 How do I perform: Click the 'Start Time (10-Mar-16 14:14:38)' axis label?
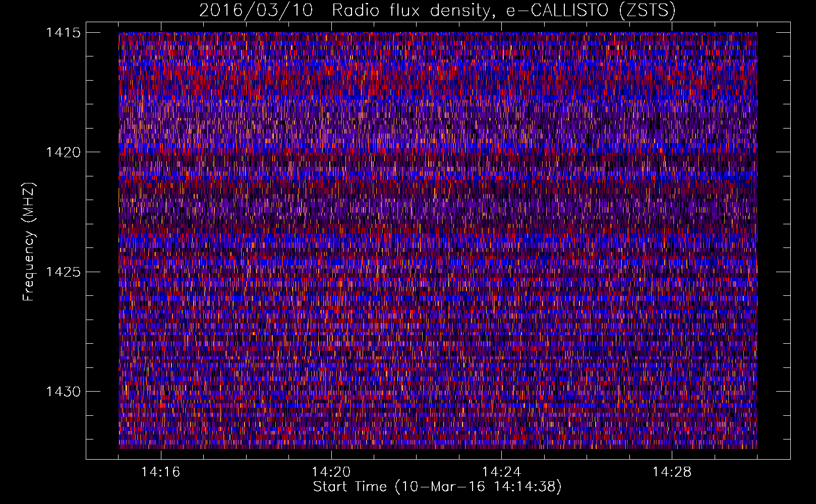pyautogui.click(x=437, y=487)
